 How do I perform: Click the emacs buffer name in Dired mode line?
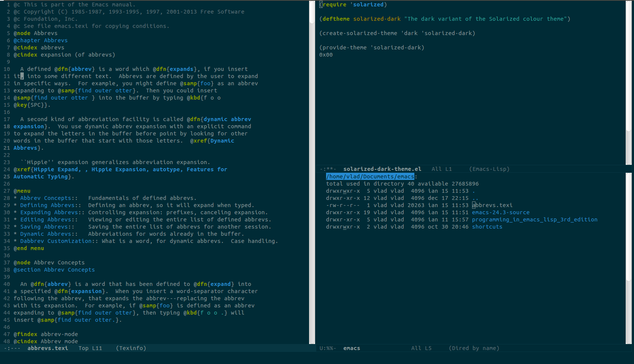352,348
